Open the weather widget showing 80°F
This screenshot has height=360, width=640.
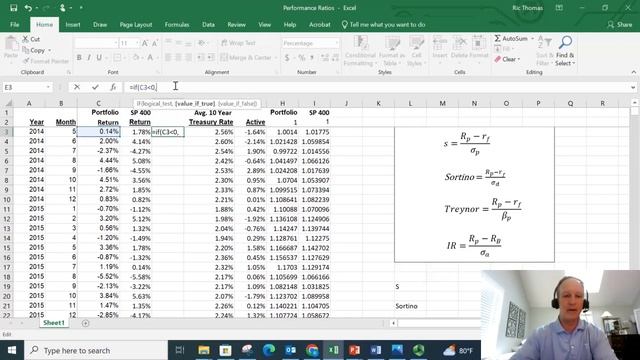tap(458, 350)
